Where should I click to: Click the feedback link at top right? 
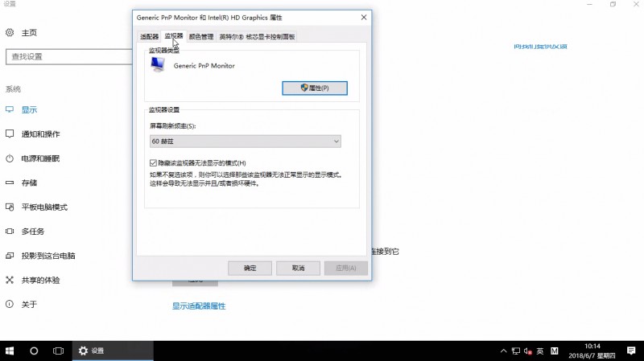pyautogui.click(x=540, y=47)
